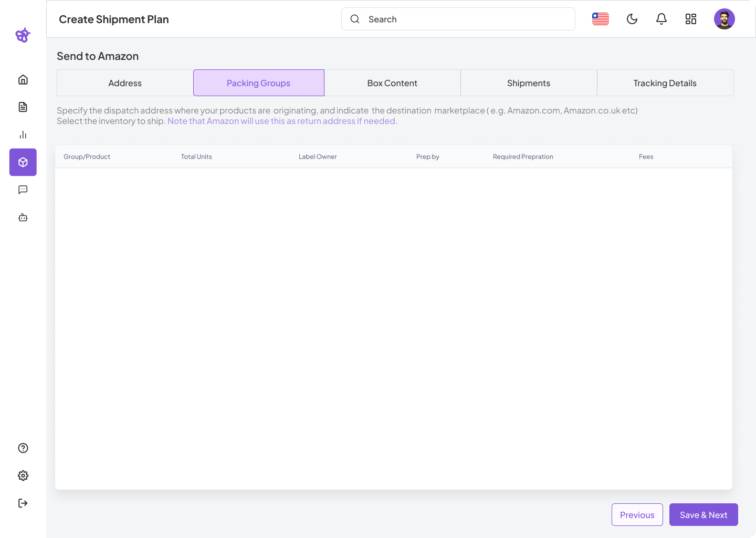Click the Save & Next button
756x538 pixels.
[703, 515]
